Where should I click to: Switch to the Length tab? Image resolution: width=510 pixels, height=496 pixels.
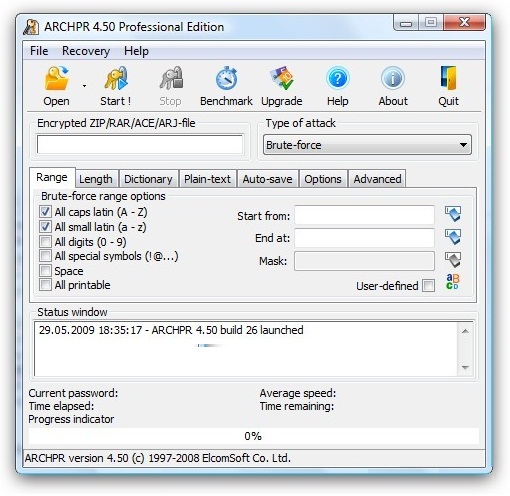[96, 179]
